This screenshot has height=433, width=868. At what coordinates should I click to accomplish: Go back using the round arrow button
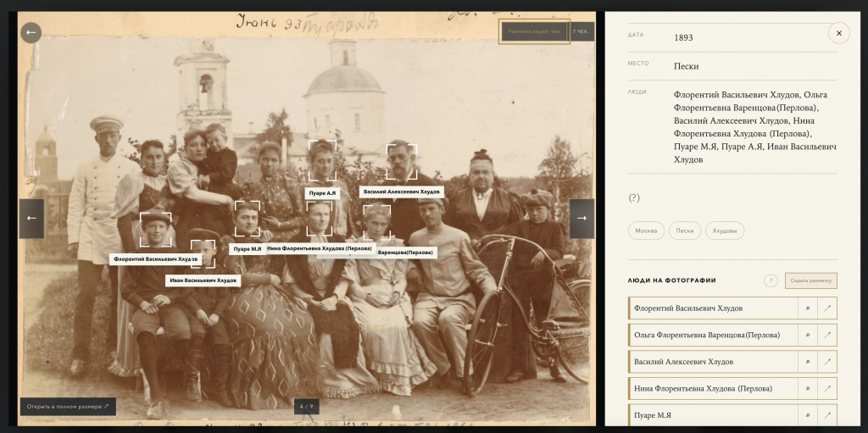pos(31,33)
